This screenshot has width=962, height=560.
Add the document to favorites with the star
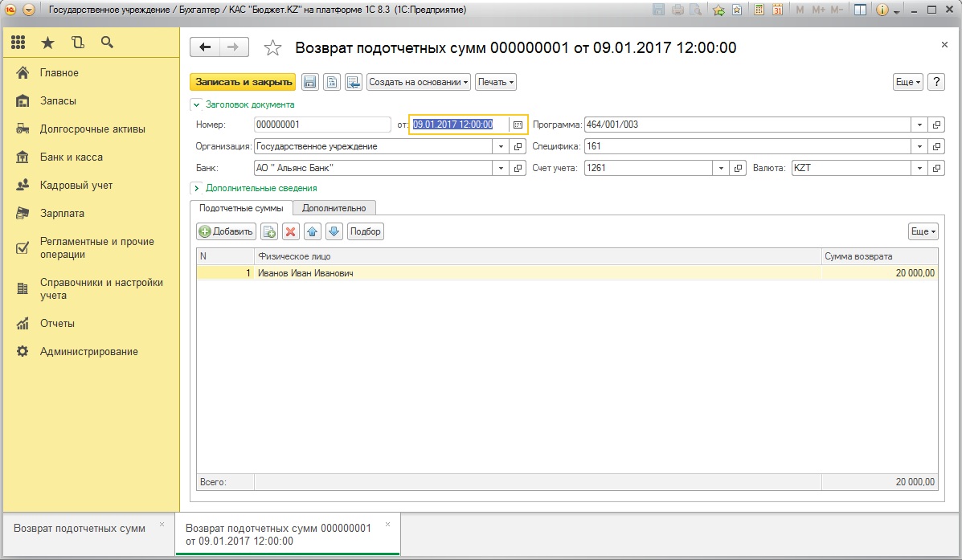pyautogui.click(x=272, y=48)
